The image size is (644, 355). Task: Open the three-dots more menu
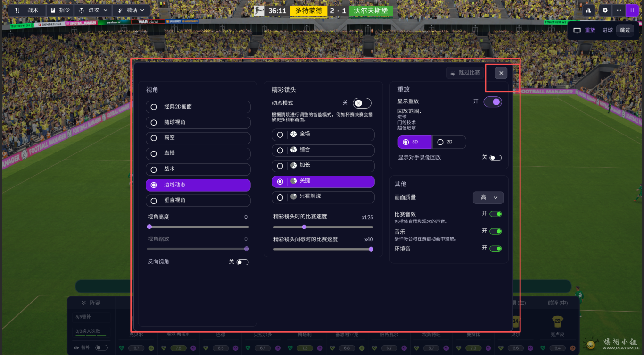(x=618, y=10)
